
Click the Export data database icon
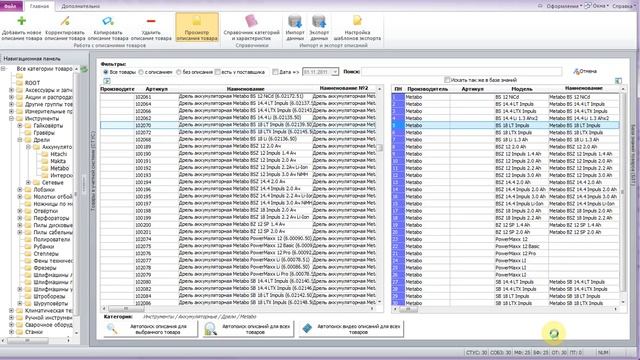pyautogui.click(x=319, y=21)
